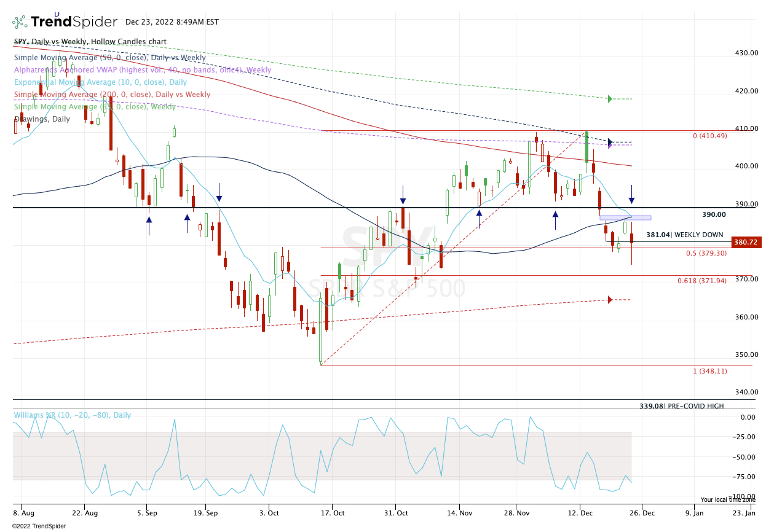Image resolution: width=774 pixels, height=532 pixels.
Task: Select the Alphatrends Anchored VWAP legend entry
Action: (143, 70)
